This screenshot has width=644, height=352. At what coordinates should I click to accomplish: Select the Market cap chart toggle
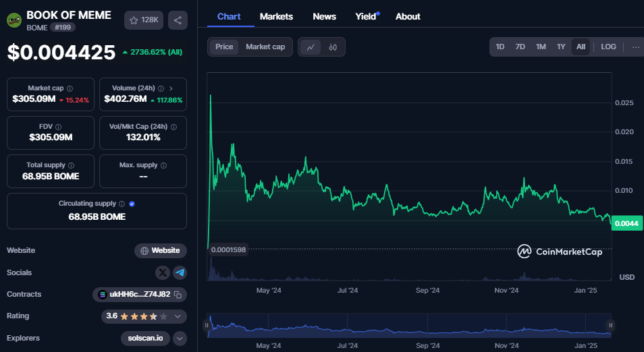[265, 47]
